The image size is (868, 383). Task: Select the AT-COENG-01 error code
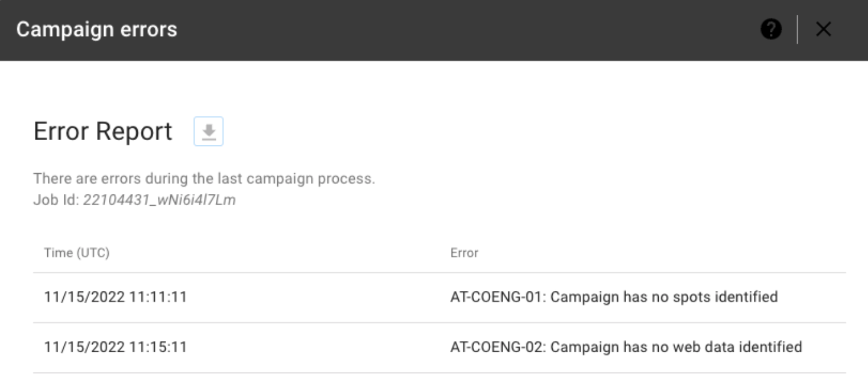tap(498, 297)
